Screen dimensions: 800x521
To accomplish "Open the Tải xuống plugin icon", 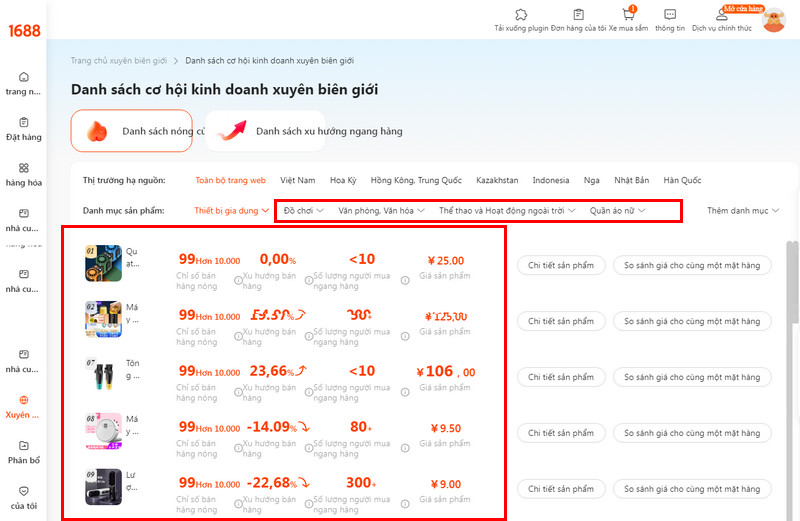I will [x=520, y=15].
